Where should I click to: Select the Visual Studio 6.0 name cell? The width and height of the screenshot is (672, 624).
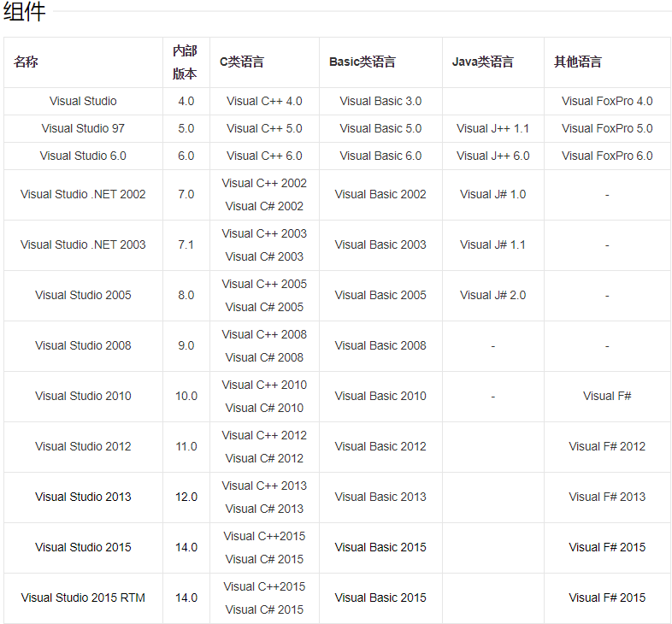pos(83,156)
